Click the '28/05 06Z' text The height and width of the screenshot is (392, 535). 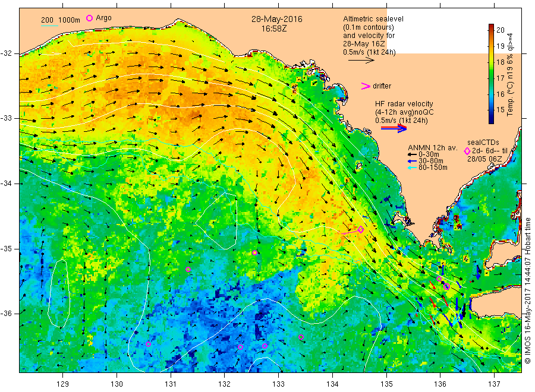pos(484,159)
